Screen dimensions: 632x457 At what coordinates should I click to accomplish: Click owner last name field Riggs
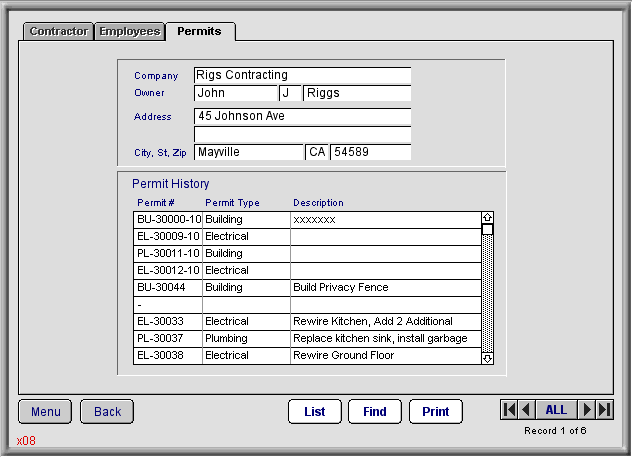coord(357,93)
